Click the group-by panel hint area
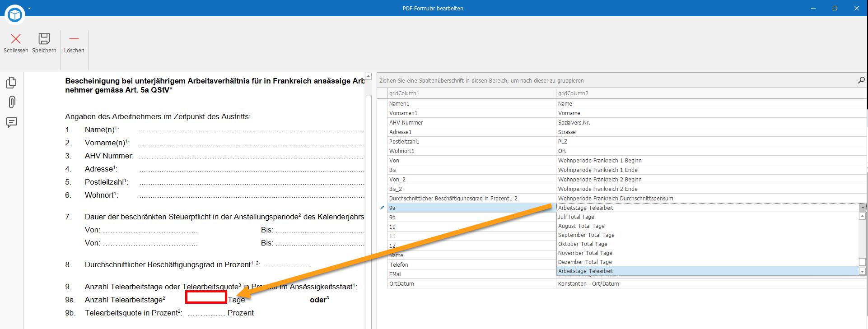This screenshot has width=868, height=329. point(481,81)
